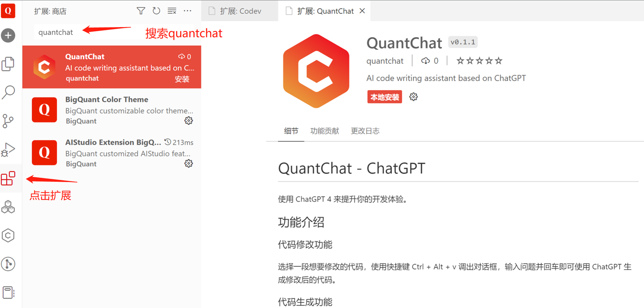
Task: Click the plus icon in the sidebar
Action: tap(8, 35)
